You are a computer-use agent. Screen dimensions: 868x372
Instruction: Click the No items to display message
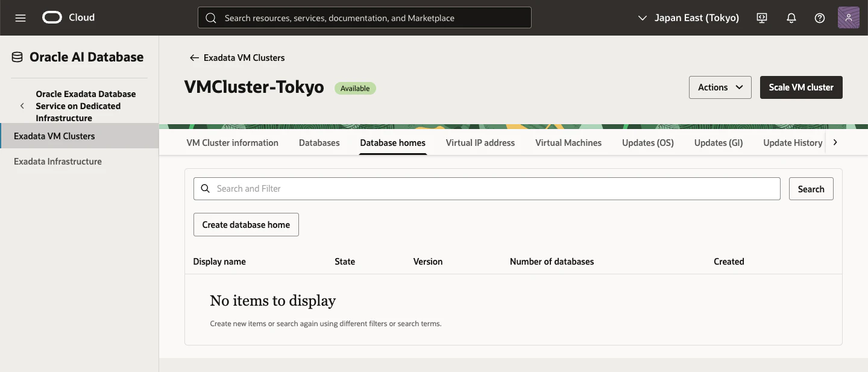[272, 300]
